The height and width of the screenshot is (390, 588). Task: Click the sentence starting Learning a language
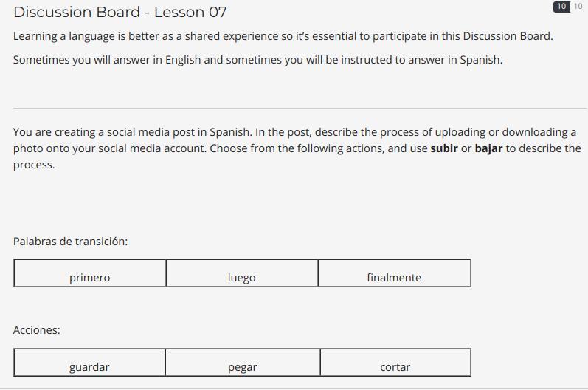tap(283, 36)
